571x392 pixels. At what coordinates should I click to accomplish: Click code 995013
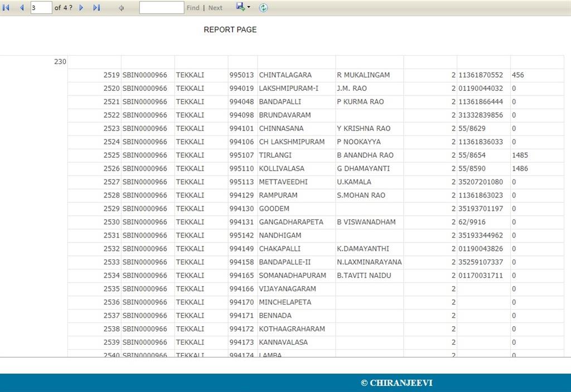[241, 75]
